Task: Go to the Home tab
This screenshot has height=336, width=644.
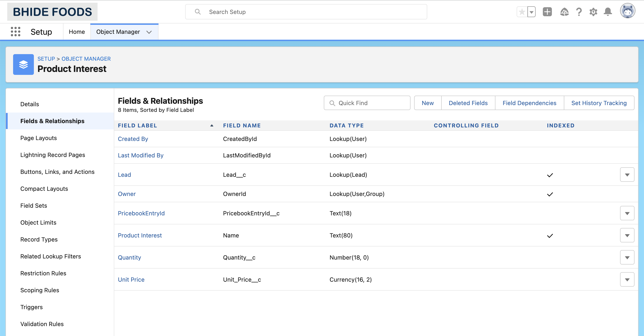Action: (x=77, y=32)
